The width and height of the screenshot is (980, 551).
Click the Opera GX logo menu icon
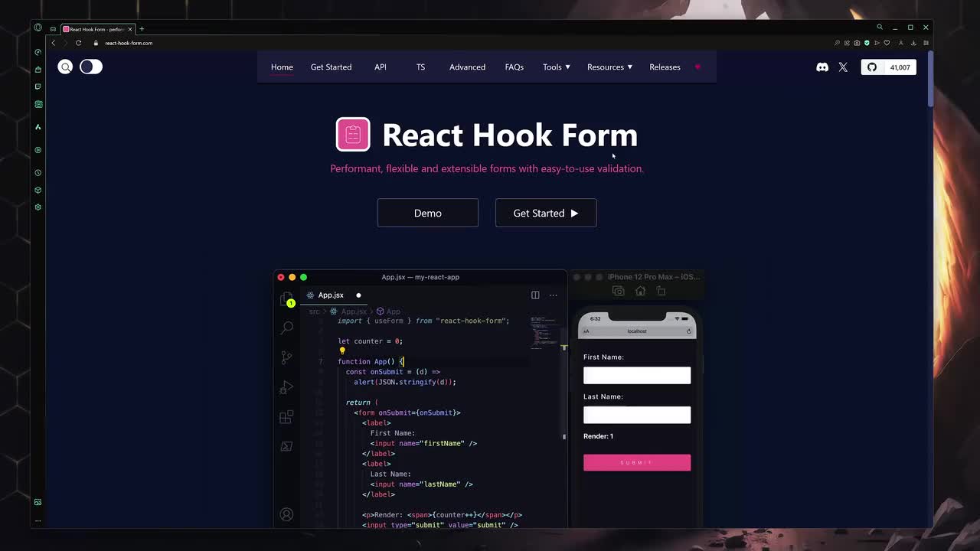pyautogui.click(x=38, y=28)
